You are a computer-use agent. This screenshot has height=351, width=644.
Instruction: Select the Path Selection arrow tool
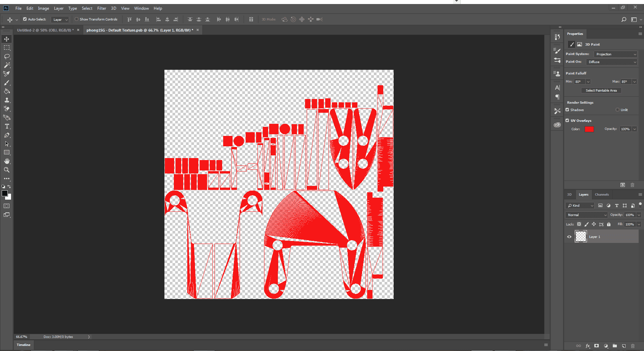(7, 144)
